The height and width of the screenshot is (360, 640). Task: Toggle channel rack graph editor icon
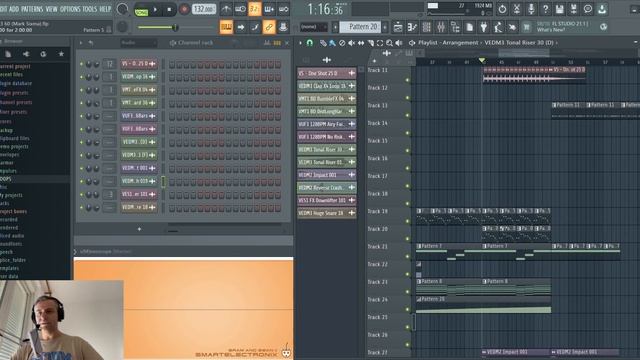click(x=267, y=43)
